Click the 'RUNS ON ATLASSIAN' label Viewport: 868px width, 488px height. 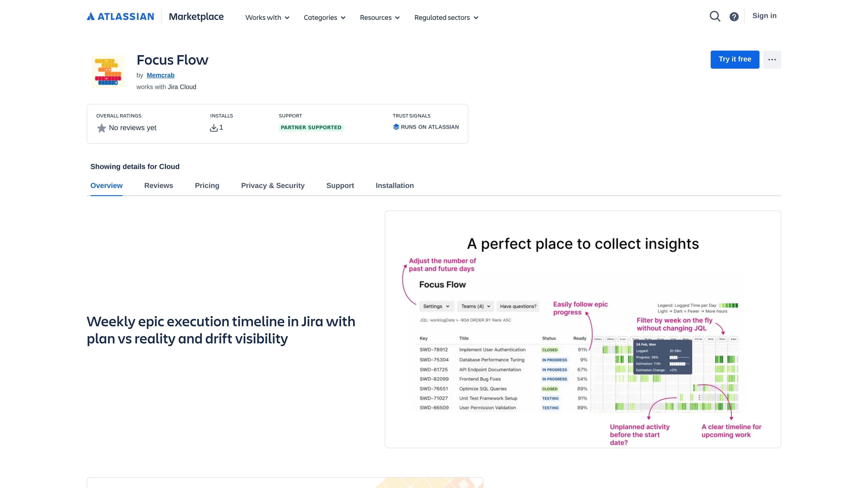point(430,127)
